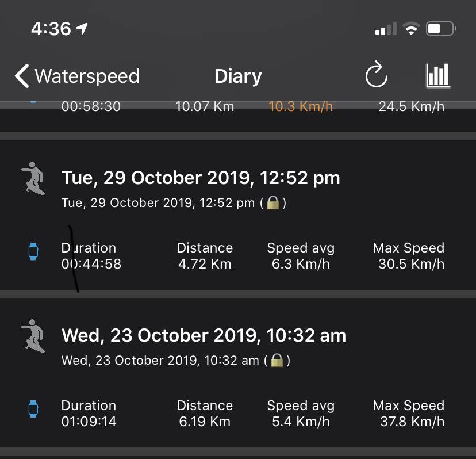The image size is (476, 459).
Task: Tap surfer icon for 29 October session
Action: tap(32, 178)
